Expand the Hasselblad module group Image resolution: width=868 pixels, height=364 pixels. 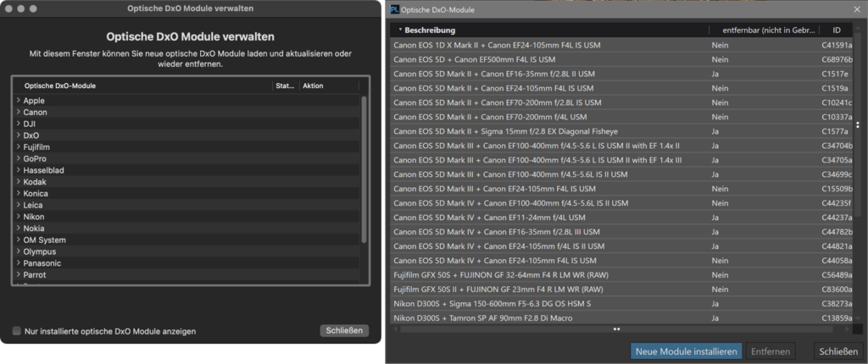point(19,170)
